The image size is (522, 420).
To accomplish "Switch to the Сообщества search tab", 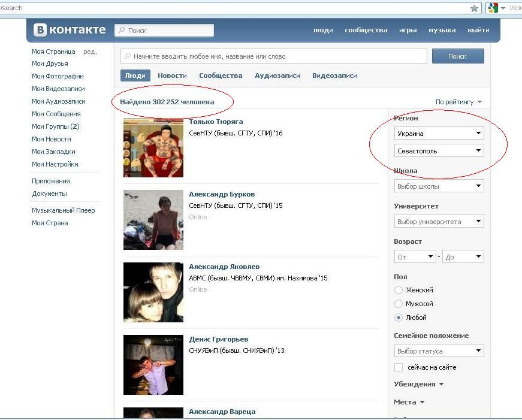I will [221, 75].
